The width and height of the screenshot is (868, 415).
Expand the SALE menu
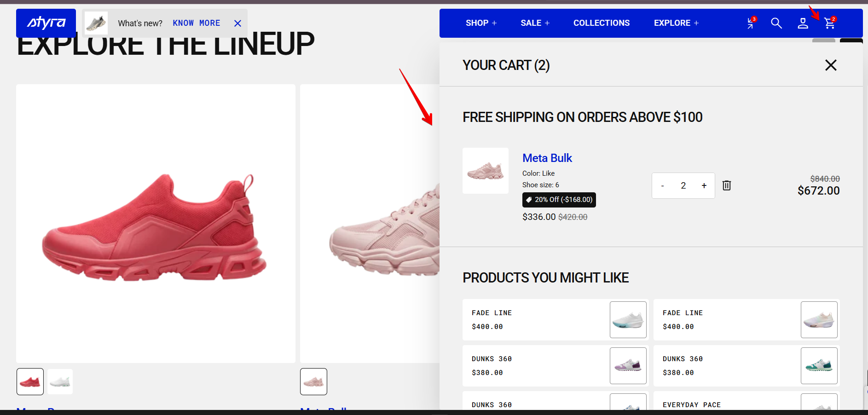(535, 23)
